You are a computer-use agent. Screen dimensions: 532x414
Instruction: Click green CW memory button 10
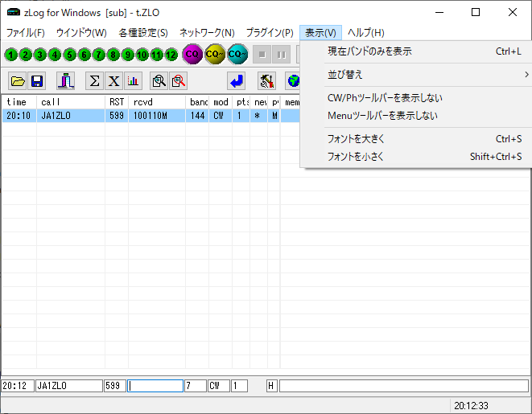142,55
